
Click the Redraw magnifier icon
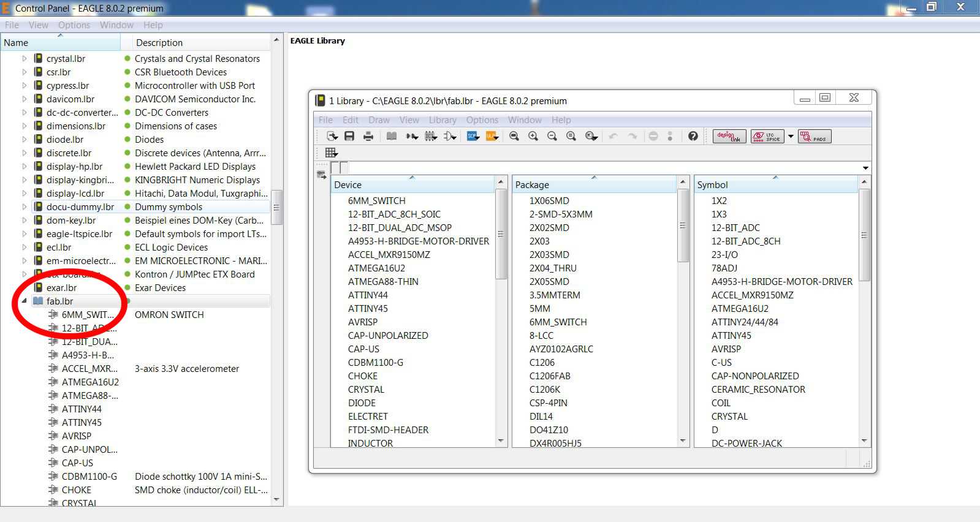click(571, 136)
